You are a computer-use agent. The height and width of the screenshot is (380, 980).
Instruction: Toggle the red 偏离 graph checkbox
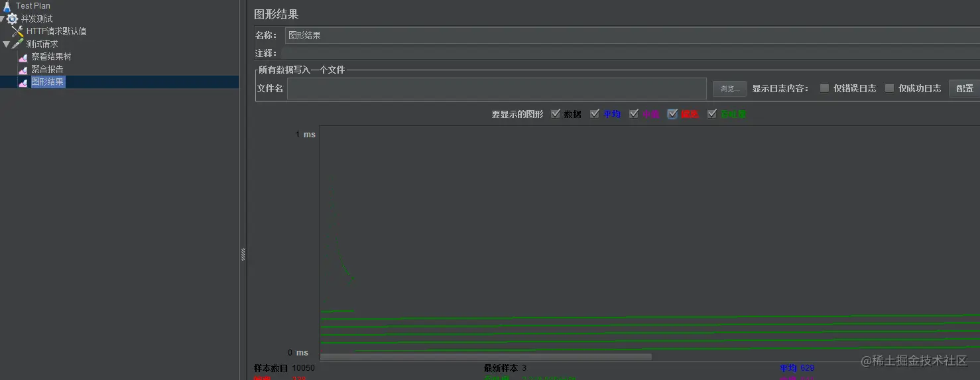pos(673,114)
